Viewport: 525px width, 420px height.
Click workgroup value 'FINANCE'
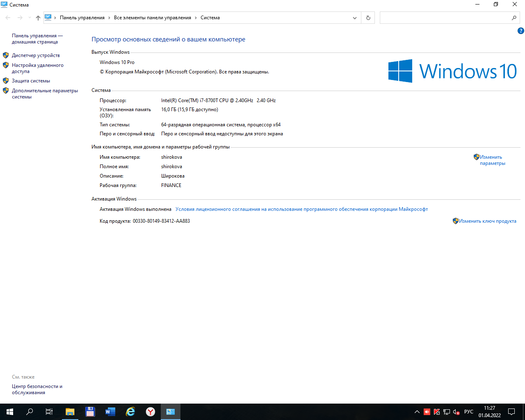[171, 185]
